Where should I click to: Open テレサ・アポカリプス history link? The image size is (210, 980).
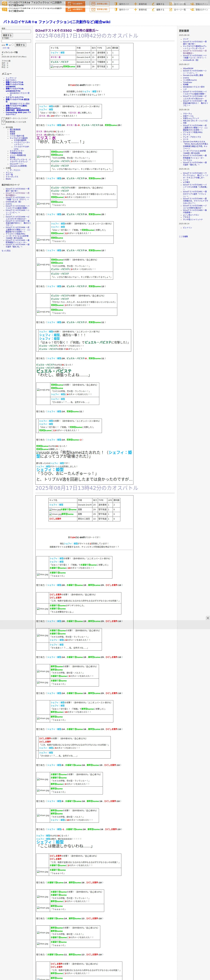click(x=192, y=137)
